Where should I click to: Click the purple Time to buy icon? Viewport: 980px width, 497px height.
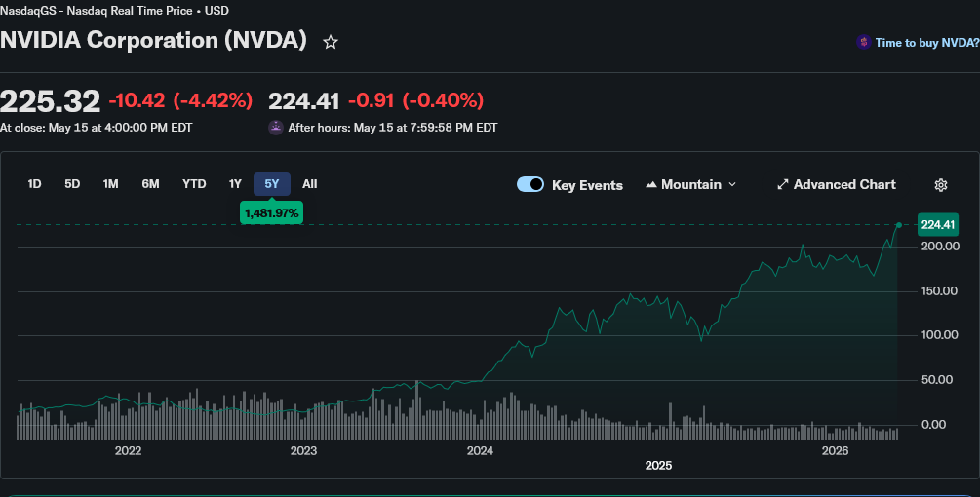(x=864, y=43)
